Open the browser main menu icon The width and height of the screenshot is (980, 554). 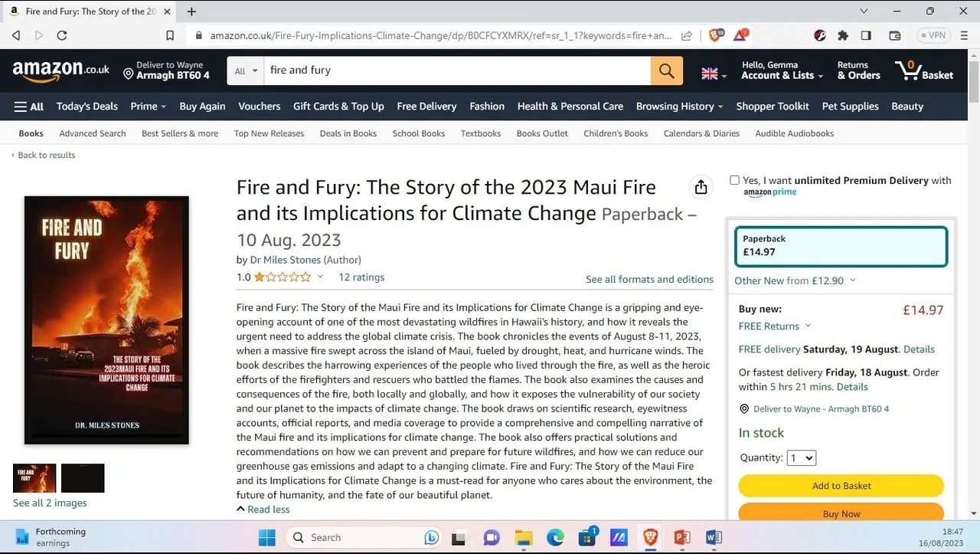point(963,35)
